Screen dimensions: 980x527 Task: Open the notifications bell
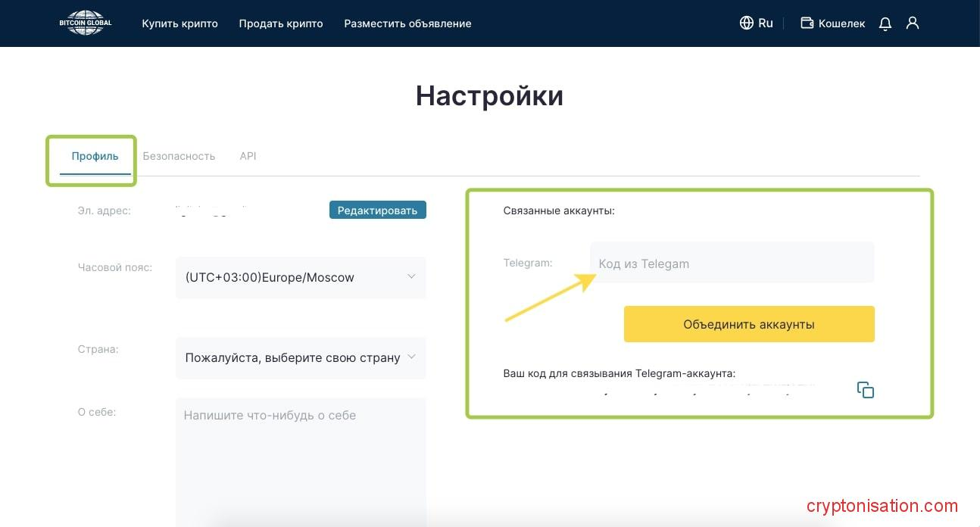click(x=885, y=23)
